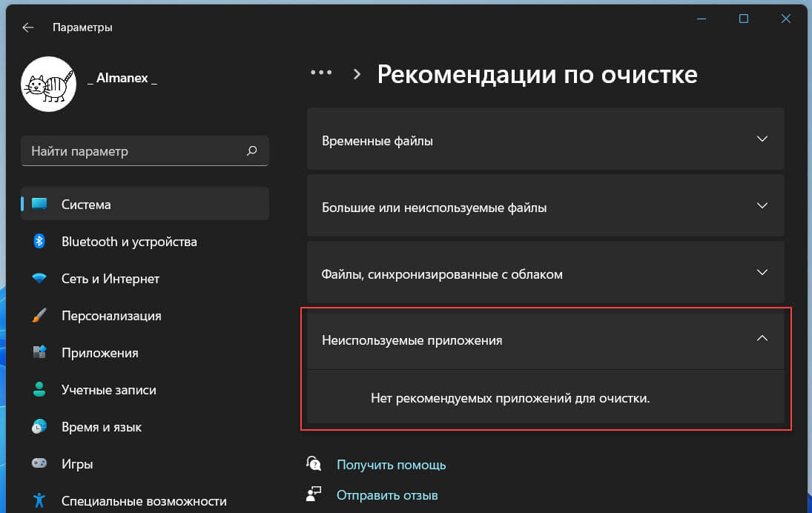Click the 'Рекомендации по очистке' heading
The height and width of the screenshot is (513, 812).
coord(537,74)
